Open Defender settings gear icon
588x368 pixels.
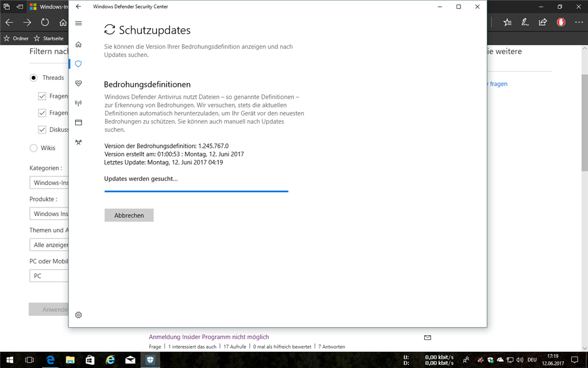[x=78, y=315]
